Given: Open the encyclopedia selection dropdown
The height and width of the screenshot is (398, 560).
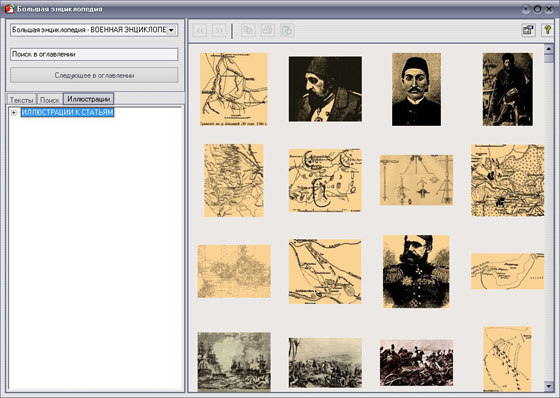Looking at the screenshot, I should 171,30.
